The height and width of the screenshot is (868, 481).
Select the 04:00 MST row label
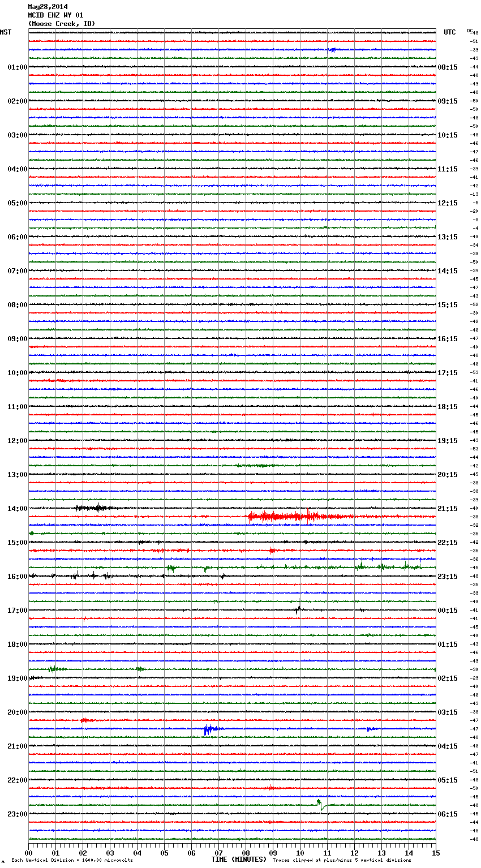[x=17, y=169]
